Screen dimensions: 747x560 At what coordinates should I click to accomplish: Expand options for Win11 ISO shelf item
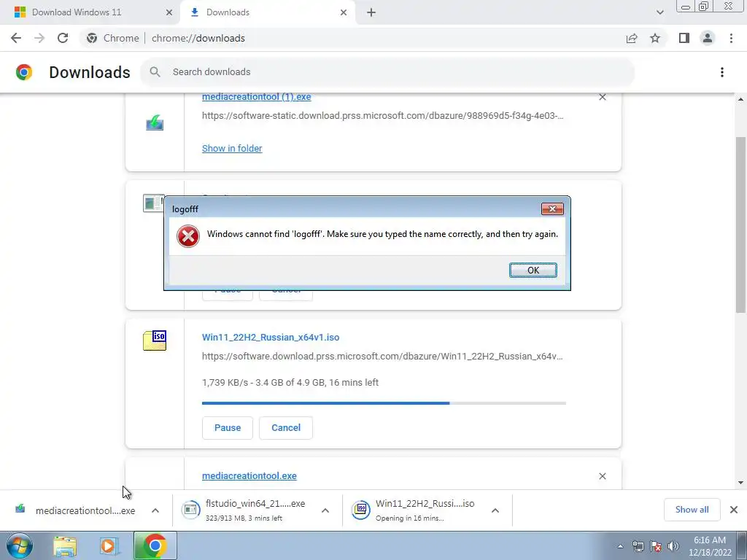[495, 510]
